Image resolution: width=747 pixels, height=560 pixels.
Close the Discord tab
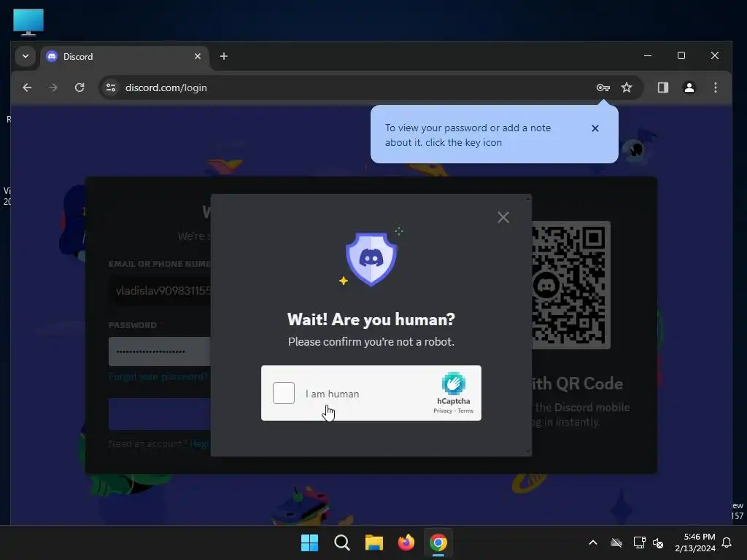pos(197,56)
